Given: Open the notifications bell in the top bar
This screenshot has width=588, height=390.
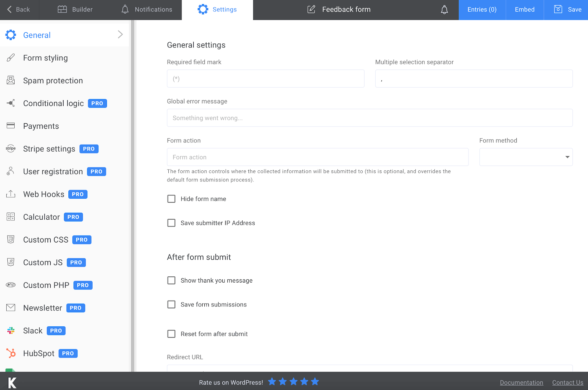Looking at the screenshot, I should tap(444, 10).
